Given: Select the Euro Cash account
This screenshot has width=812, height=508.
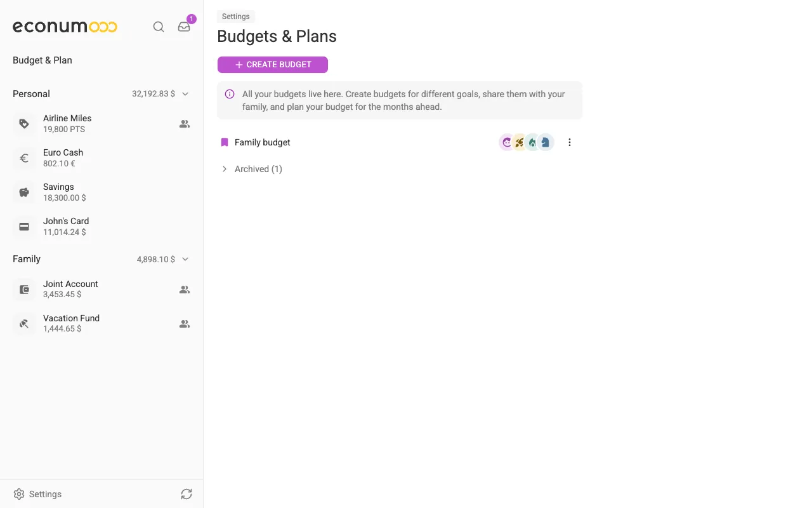Looking at the screenshot, I should point(101,158).
